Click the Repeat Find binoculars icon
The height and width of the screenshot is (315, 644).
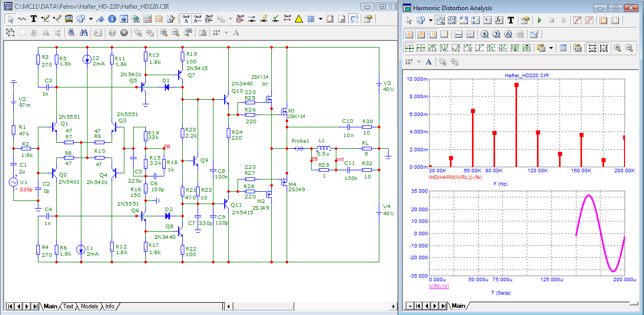[x=83, y=32]
